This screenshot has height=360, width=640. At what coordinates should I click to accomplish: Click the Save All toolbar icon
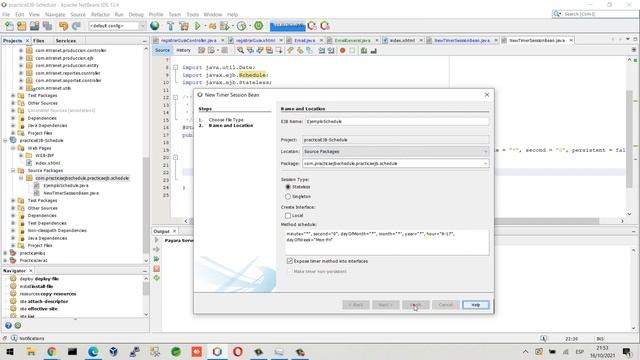coord(47,26)
